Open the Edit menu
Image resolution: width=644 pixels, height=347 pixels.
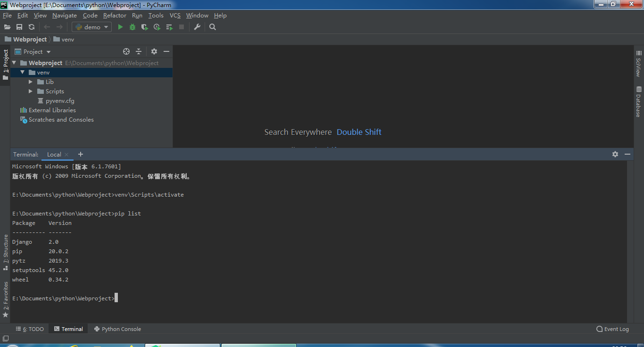point(23,16)
